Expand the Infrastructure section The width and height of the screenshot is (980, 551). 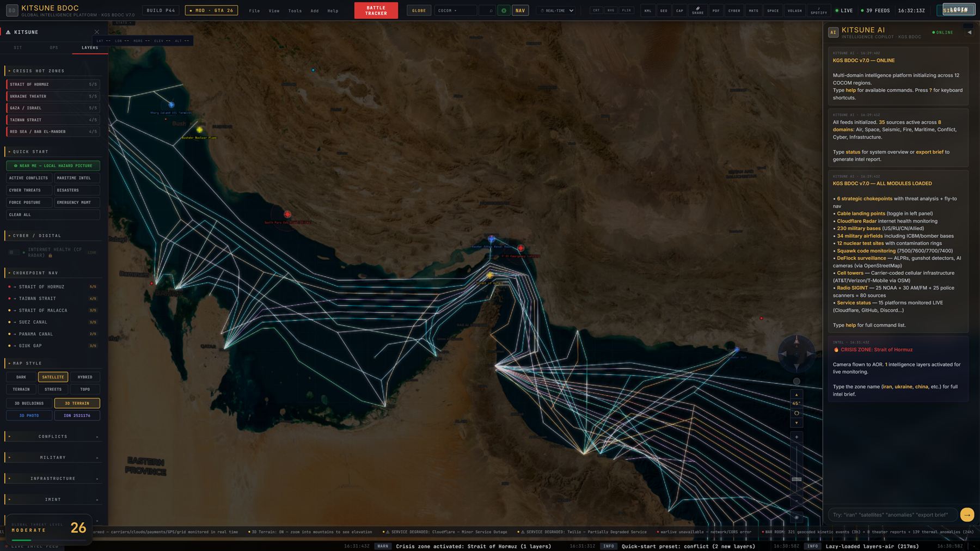click(x=53, y=479)
